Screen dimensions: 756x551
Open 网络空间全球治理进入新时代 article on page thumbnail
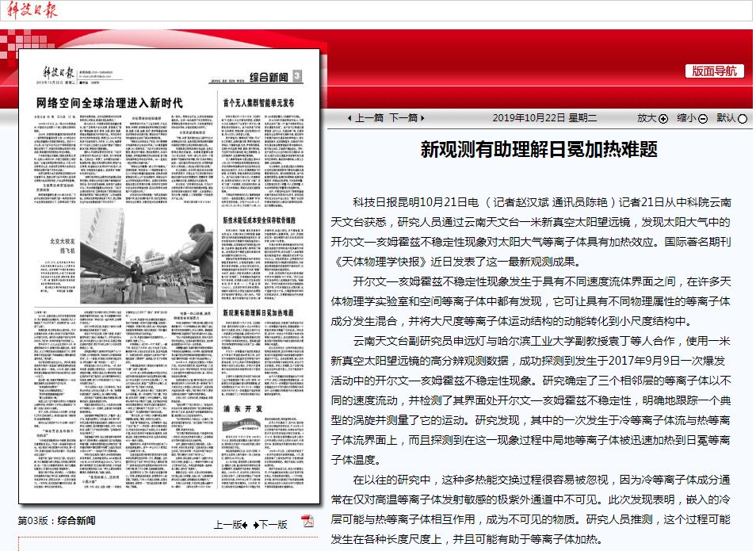click(109, 103)
